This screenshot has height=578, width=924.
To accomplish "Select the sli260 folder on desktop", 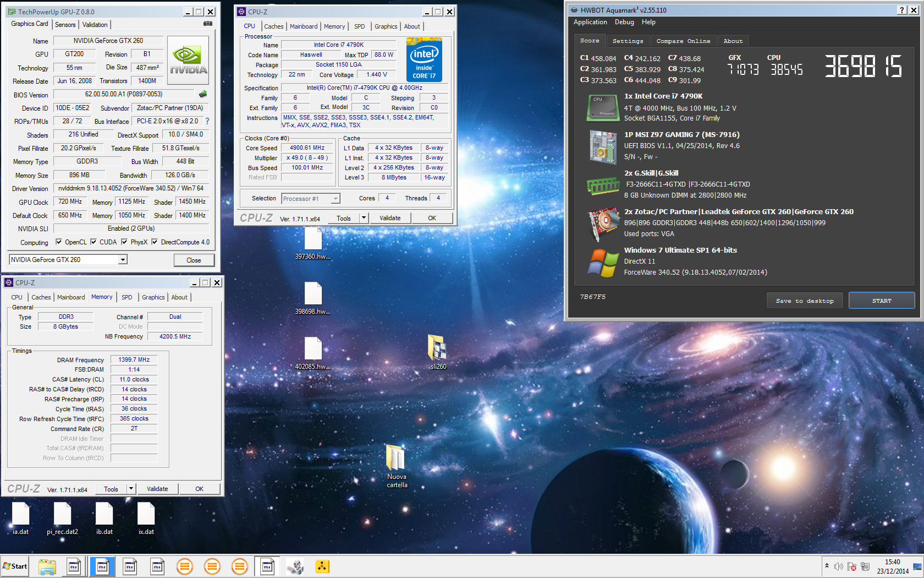I will [x=438, y=352].
